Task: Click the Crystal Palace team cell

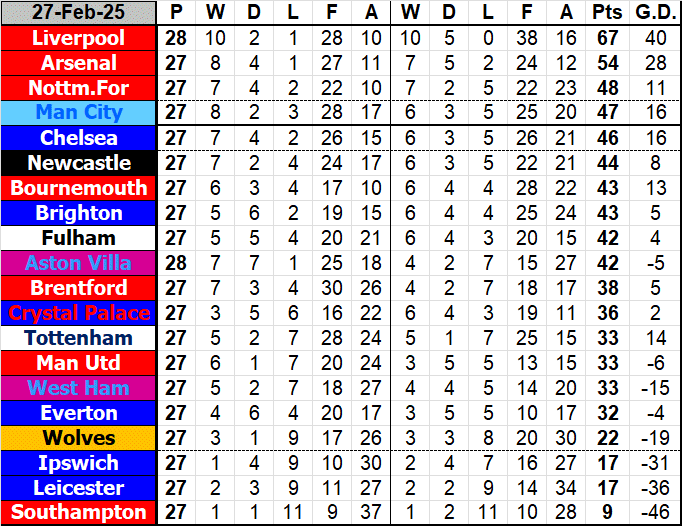Action: click(x=79, y=313)
